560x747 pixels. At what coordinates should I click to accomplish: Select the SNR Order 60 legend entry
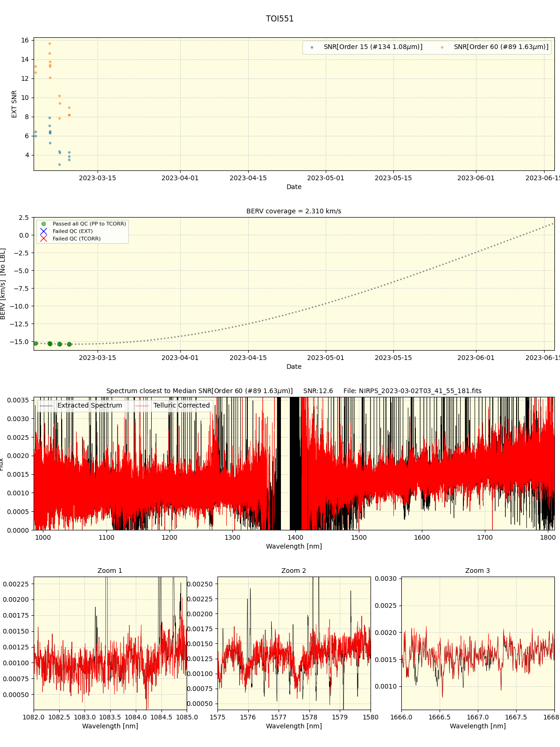point(495,47)
